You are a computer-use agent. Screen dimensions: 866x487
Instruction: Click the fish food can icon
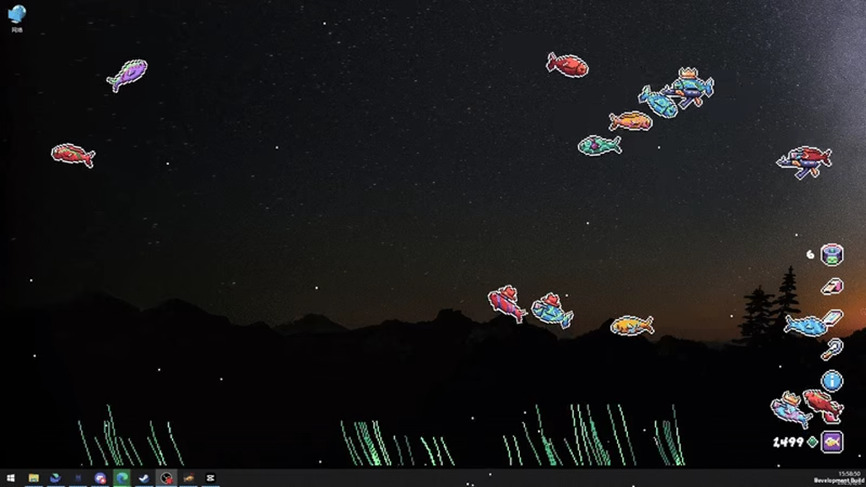[832, 255]
